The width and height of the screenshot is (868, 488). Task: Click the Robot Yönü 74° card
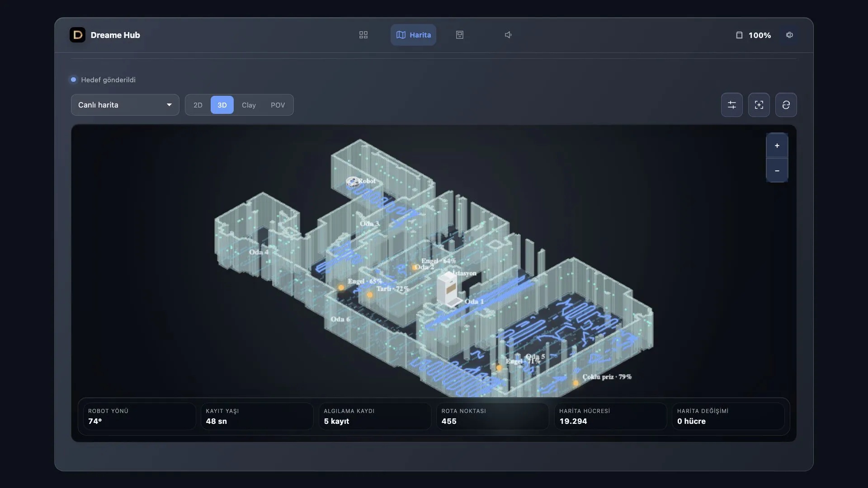coord(139,416)
